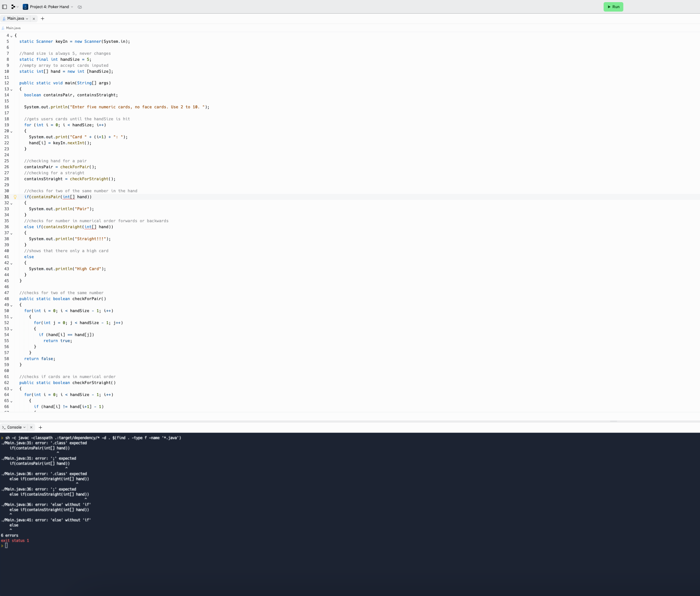Click the 'public static void main' line
Screen dimensions: 700x596
coord(65,83)
